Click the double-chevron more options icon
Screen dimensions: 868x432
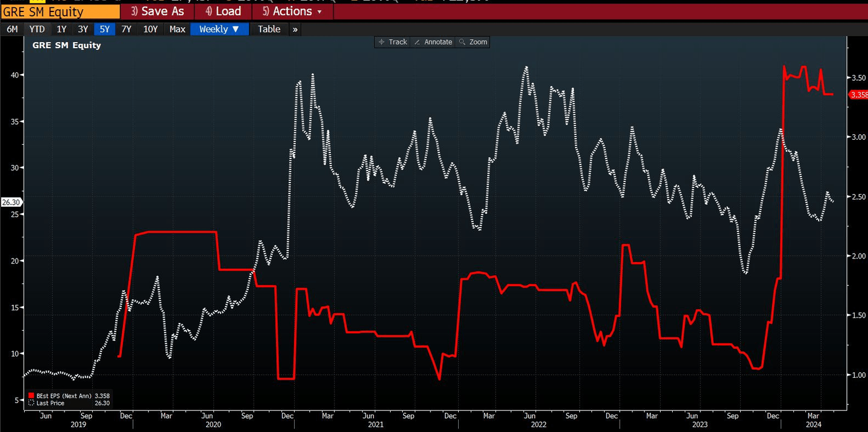[x=295, y=29]
